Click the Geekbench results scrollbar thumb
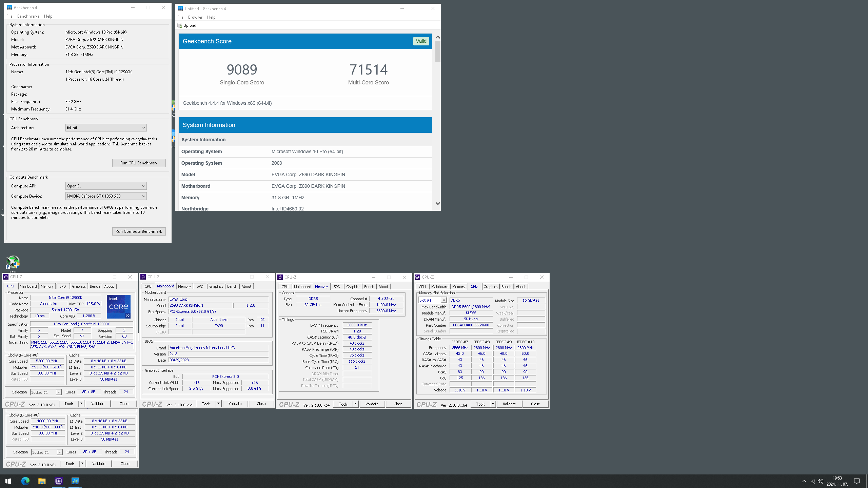This screenshot has width=868, height=488. coord(438,52)
